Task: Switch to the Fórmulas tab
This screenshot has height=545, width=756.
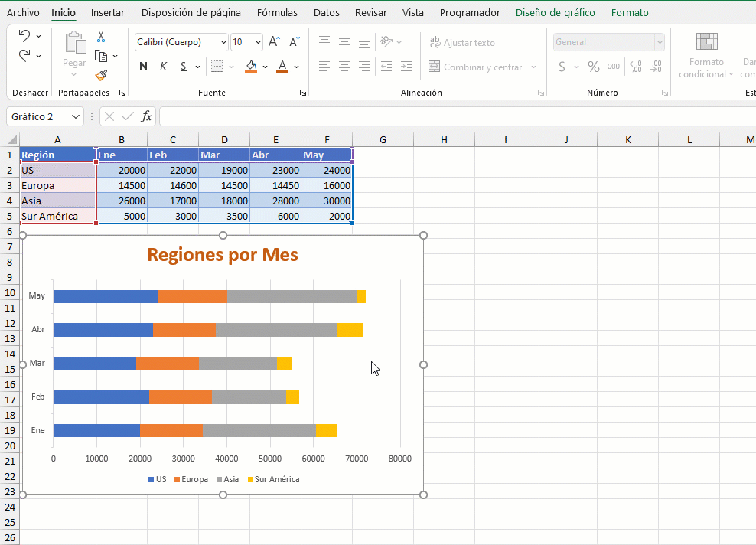Action: point(277,13)
